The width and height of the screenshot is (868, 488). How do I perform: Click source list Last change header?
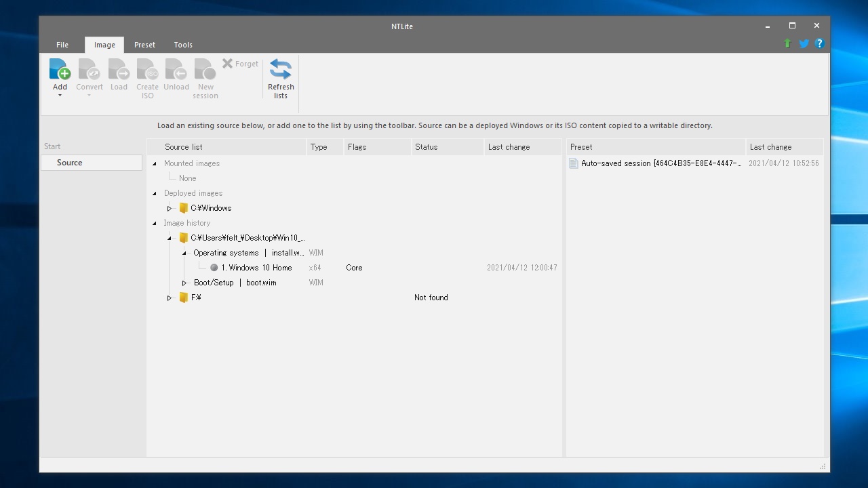(522, 147)
